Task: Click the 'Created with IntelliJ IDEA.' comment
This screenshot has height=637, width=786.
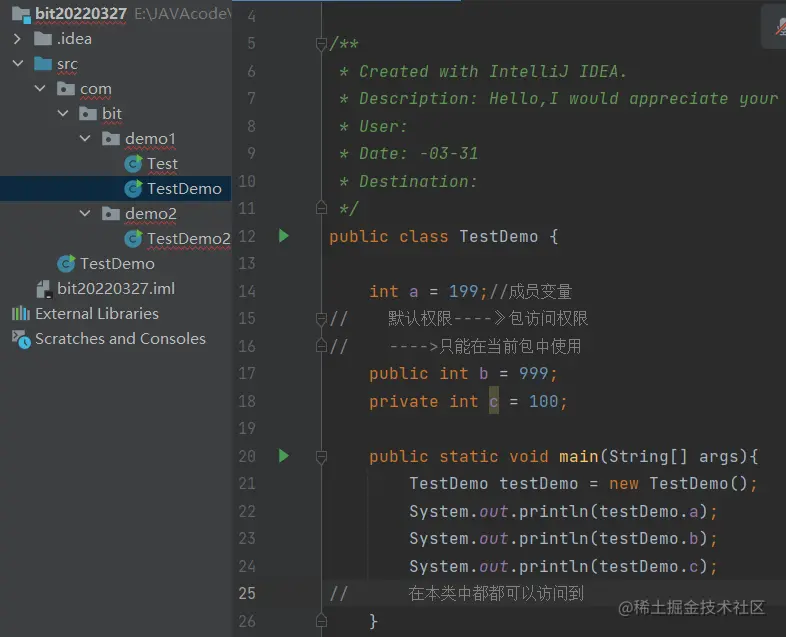Action: [x=483, y=71]
